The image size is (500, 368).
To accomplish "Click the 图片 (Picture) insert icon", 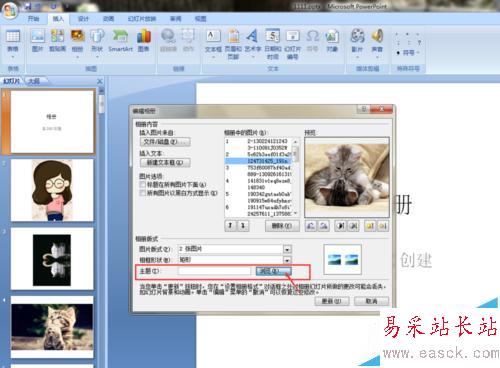I will point(37,41).
